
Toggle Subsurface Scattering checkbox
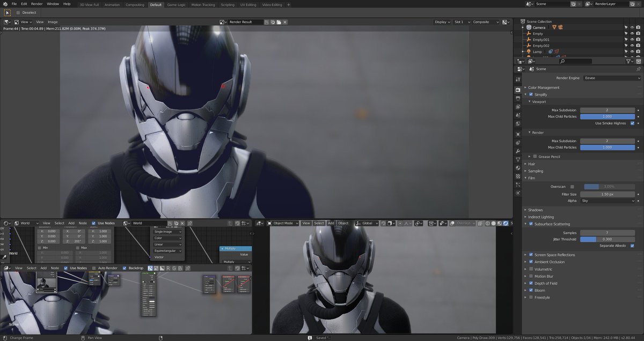click(x=531, y=224)
